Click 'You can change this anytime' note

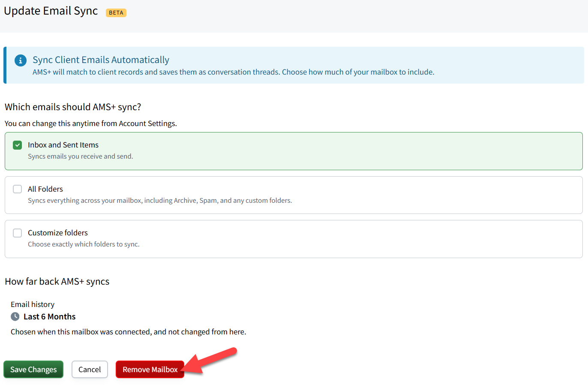pyautogui.click(x=91, y=123)
